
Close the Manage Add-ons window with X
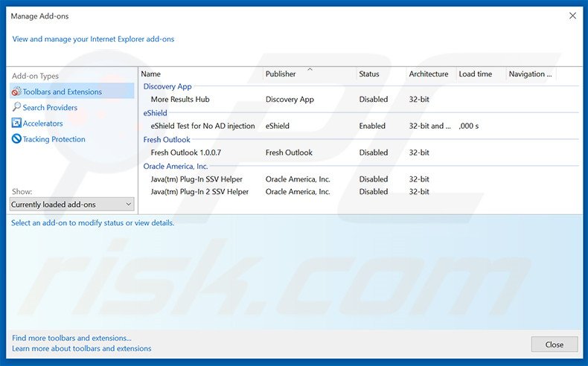(x=572, y=16)
